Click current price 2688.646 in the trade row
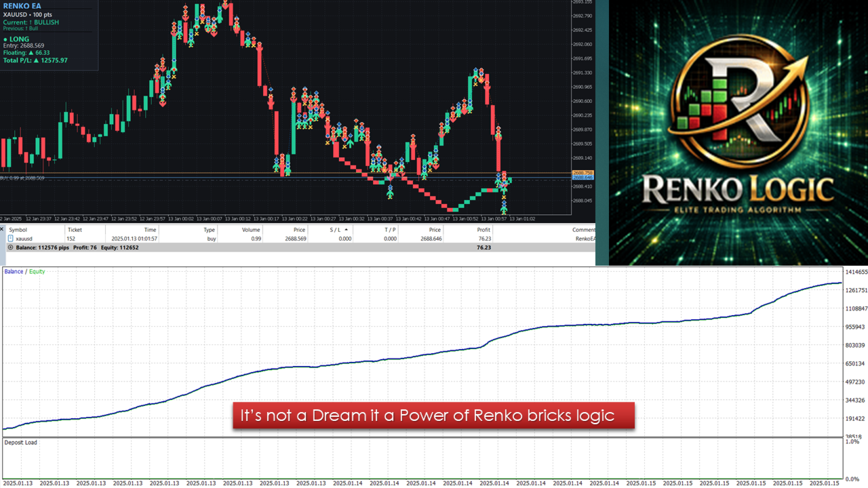Viewport: 868px width, 488px height. tap(431, 239)
